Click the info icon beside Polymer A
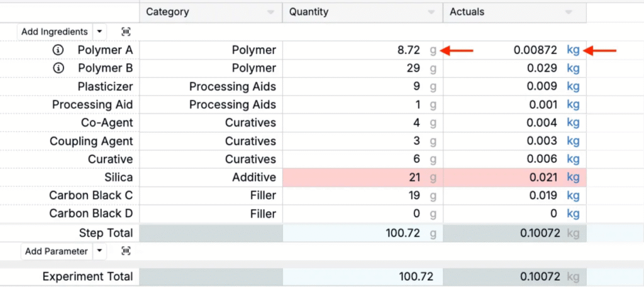Viewport: 644px width, 287px height. click(x=58, y=50)
